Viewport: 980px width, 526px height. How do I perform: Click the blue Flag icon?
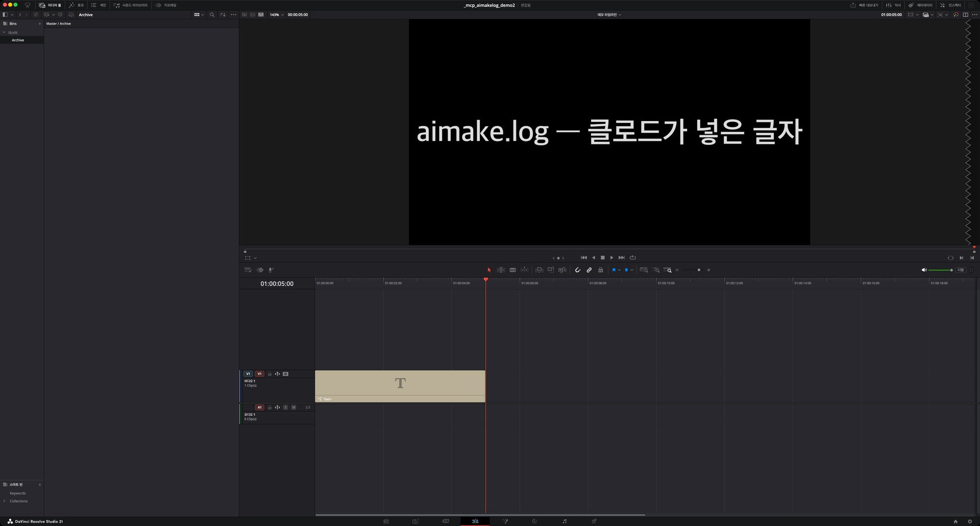point(613,270)
